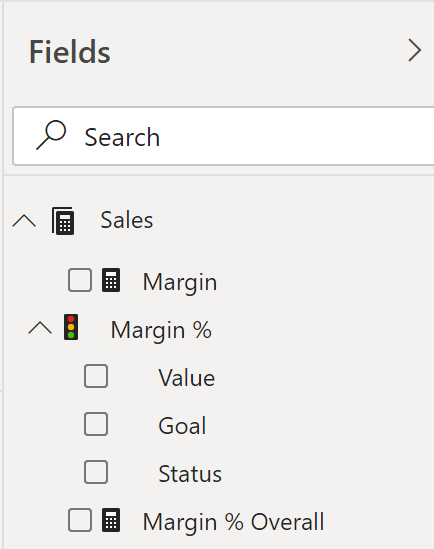Click the Margin measure calculator icon

point(111,280)
